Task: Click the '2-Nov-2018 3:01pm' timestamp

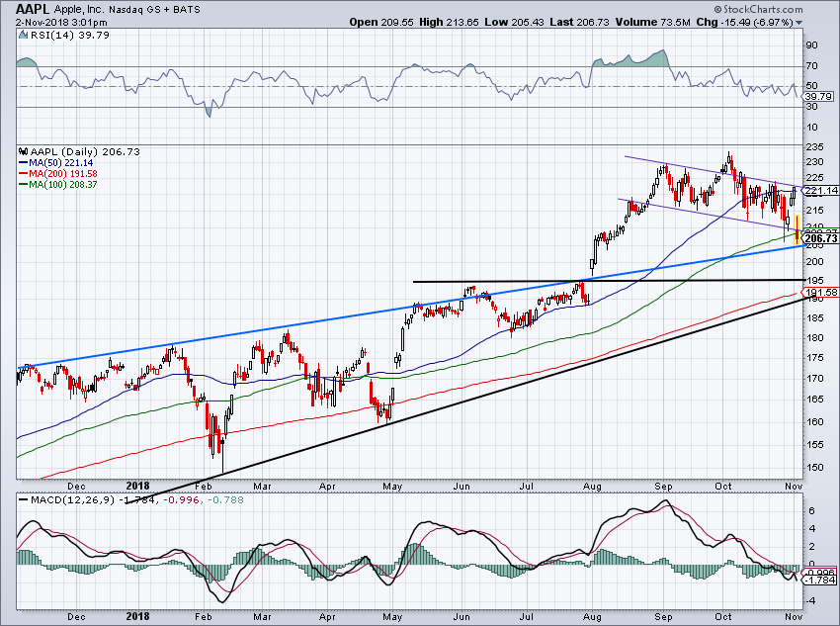Action: (61, 23)
